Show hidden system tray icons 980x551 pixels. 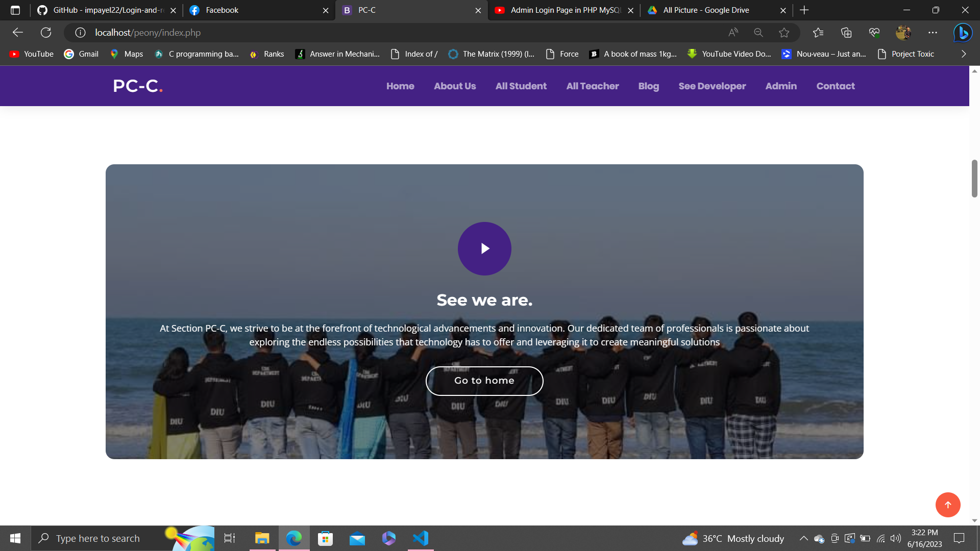coord(803,538)
